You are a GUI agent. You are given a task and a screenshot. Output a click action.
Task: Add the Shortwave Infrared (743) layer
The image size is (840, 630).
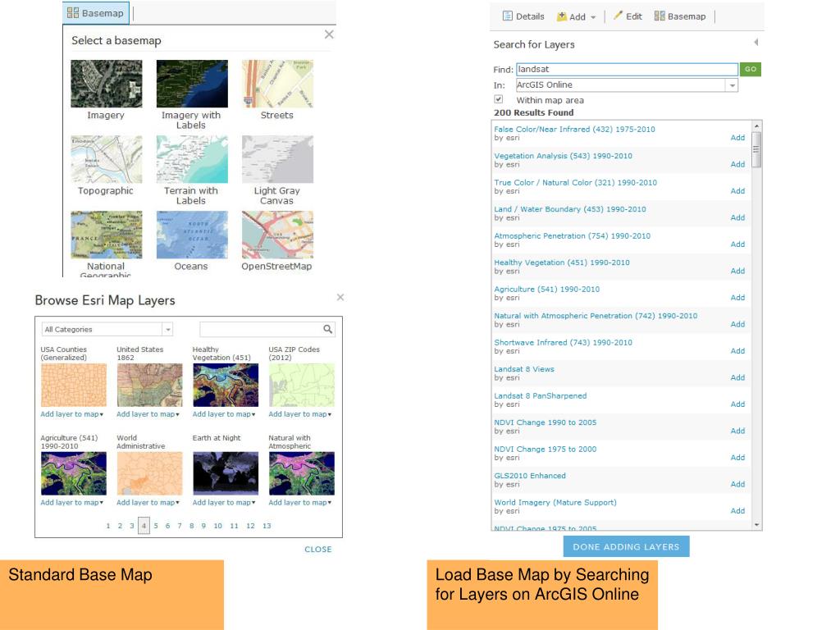737,351
